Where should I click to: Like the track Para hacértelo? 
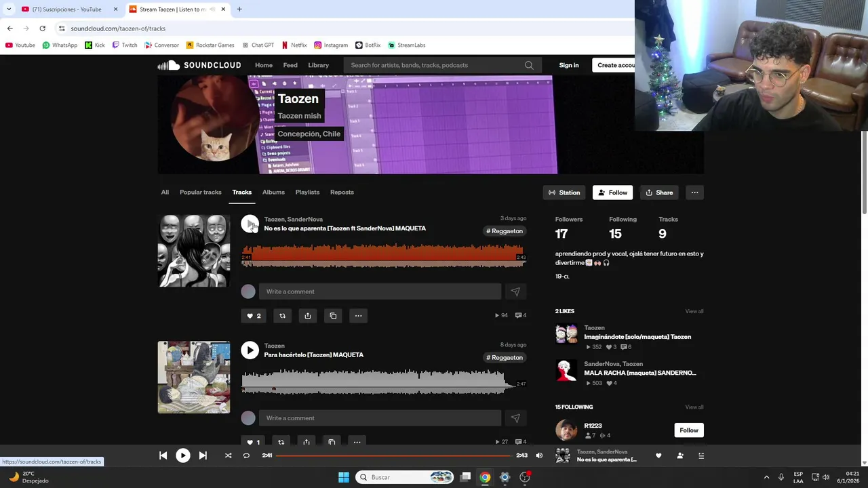click(x=253, y=442)
